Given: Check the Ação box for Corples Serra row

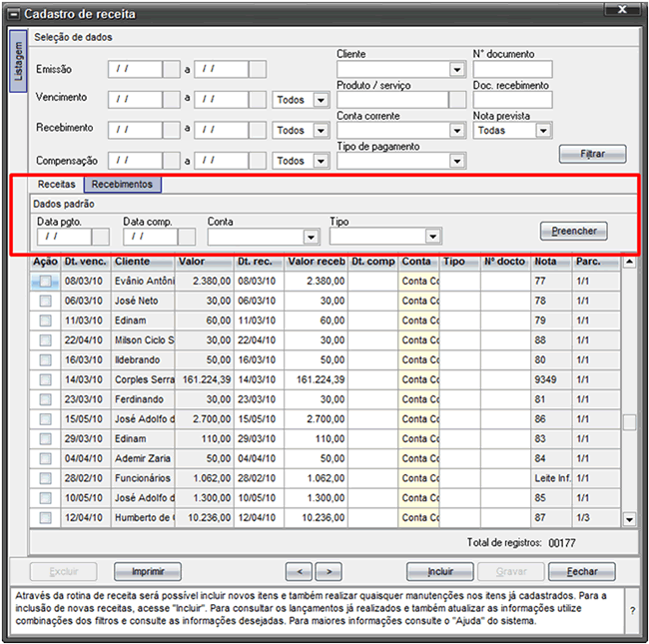Looking at the screenshot, I should pyautogui.click(x=45, y=379).
